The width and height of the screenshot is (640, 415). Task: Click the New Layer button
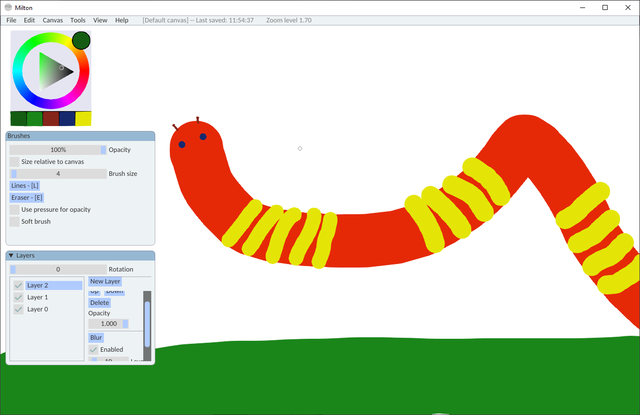point(105,282)
